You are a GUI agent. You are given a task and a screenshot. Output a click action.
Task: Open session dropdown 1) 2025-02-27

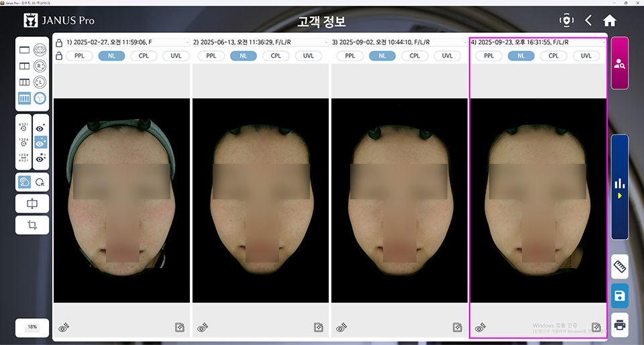[x=127, y=42]
